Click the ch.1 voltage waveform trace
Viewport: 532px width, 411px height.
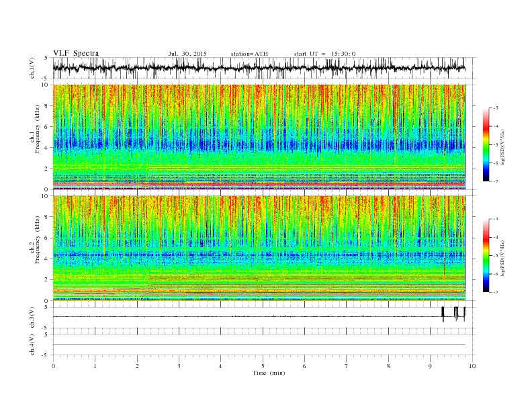(x=259, y=68)
